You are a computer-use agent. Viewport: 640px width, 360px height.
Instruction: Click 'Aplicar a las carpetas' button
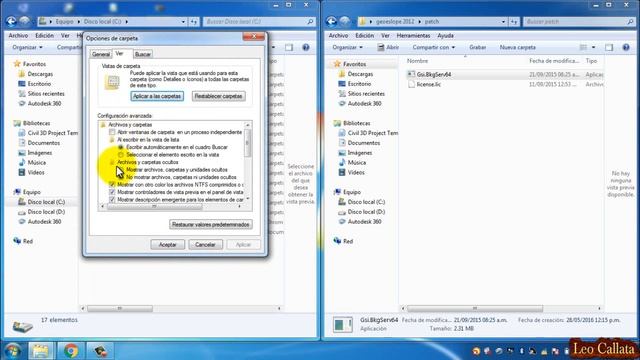coord(157,96)
